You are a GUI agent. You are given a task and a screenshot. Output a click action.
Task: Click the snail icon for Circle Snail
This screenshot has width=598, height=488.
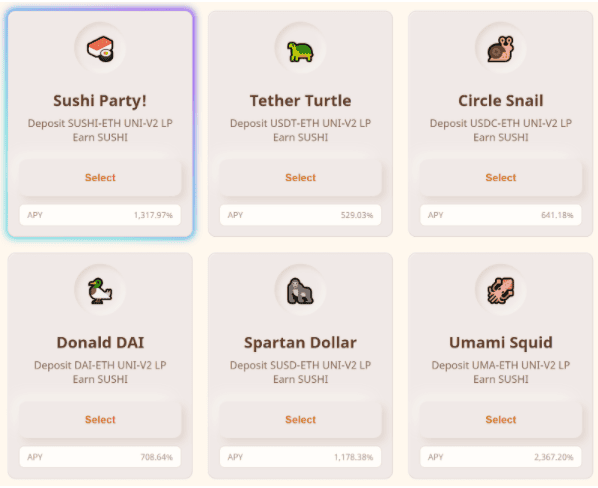pyautogui.click(x=500, y=49)
